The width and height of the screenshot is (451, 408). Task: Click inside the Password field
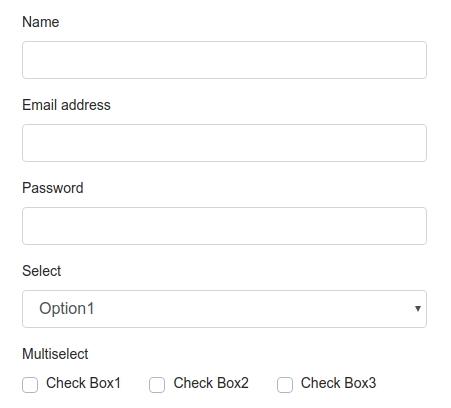click(x=224, y=226)
